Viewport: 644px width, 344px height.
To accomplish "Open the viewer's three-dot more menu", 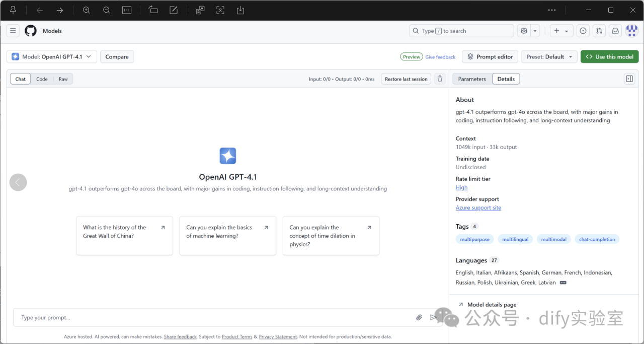I will tap(552, 10).
